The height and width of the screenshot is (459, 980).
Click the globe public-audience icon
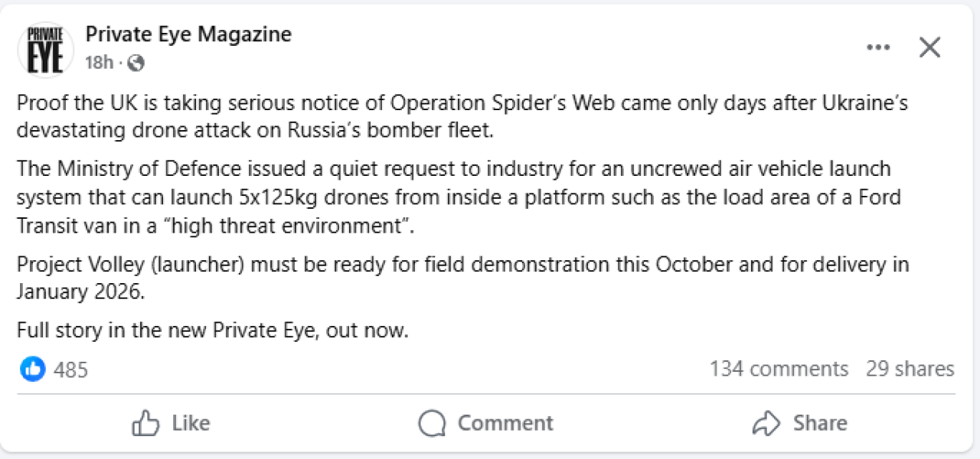click(x=136, y=63)
